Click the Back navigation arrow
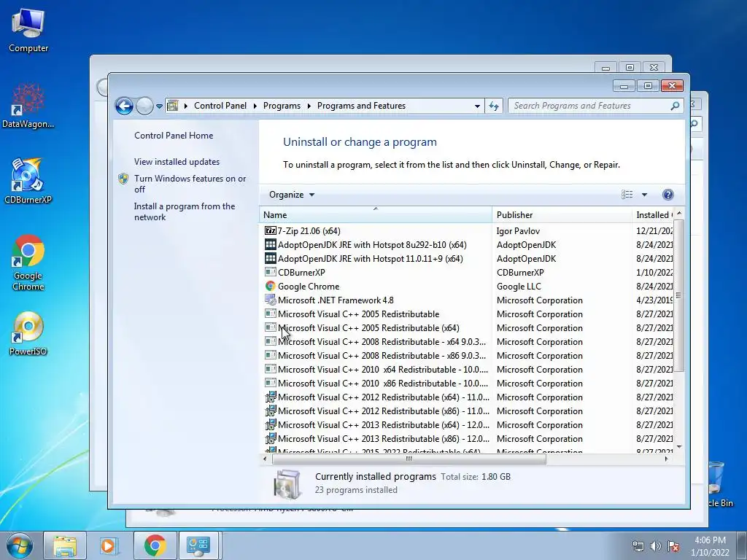747x560 pixels. point(124,106)
